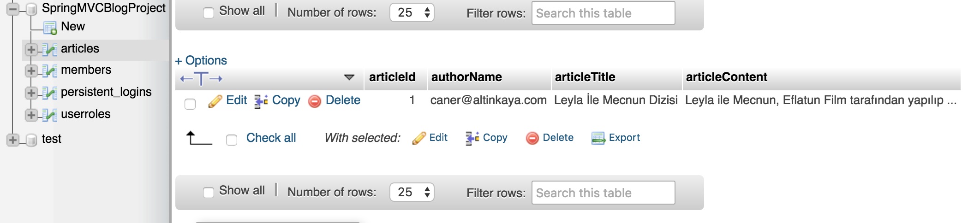Click the With selected Copy icon
The image size is (980, 223).
[472, 138]
